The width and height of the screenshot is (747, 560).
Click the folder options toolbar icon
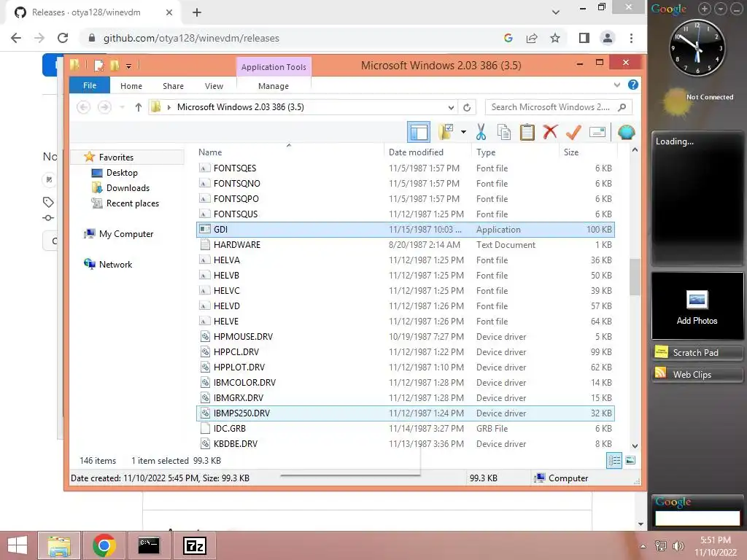pyautogui.click(x=446, y=133)
